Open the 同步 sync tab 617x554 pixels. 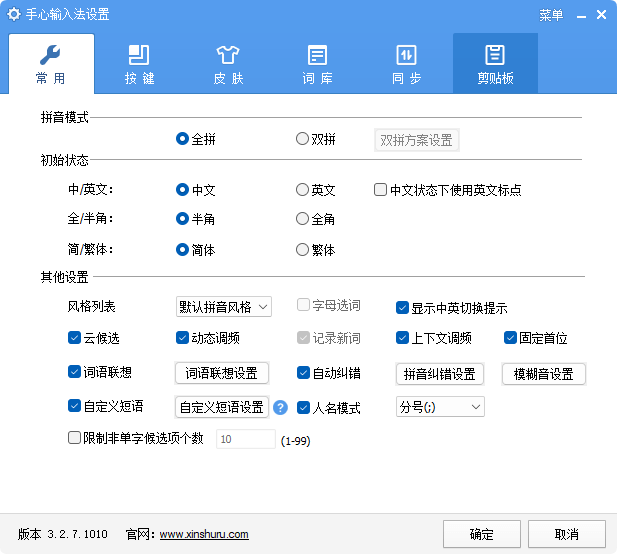[x=406, y=64]
